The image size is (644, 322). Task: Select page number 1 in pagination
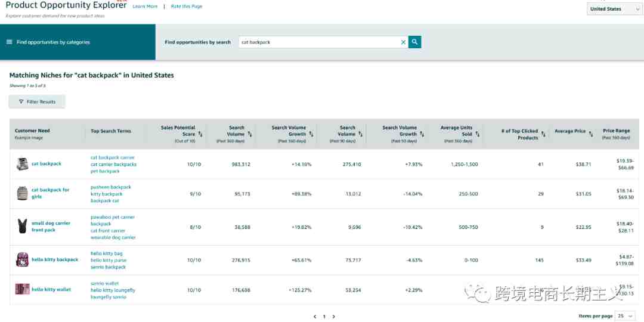[324, 317]
